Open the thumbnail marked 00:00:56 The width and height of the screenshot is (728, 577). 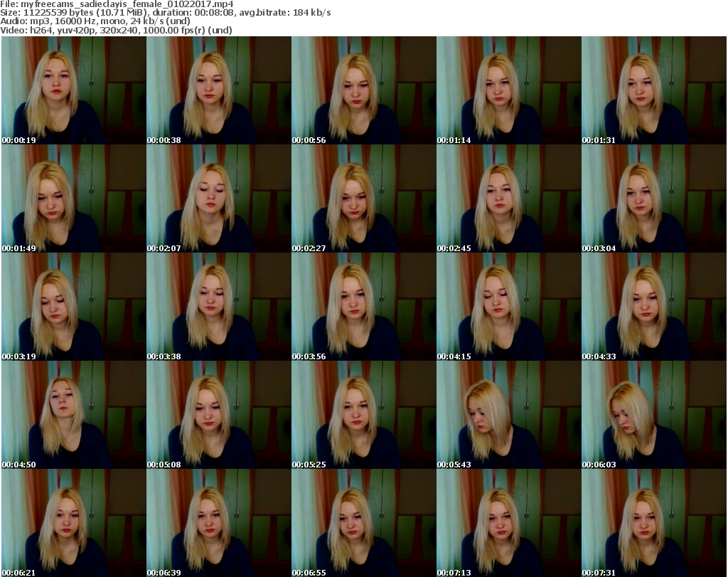[363, 90]
